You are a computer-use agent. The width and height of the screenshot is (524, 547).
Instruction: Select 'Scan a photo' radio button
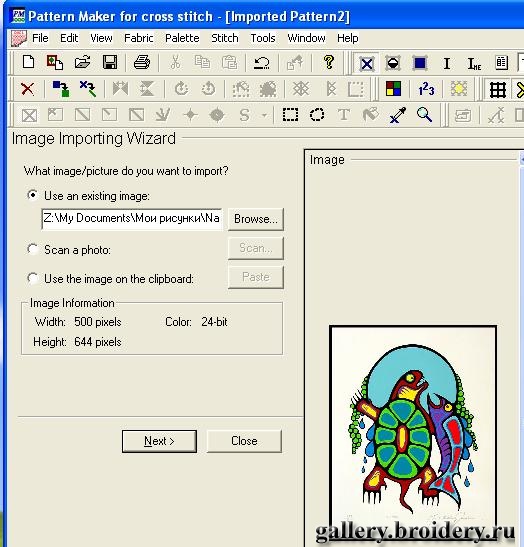(x=32, y=249)
